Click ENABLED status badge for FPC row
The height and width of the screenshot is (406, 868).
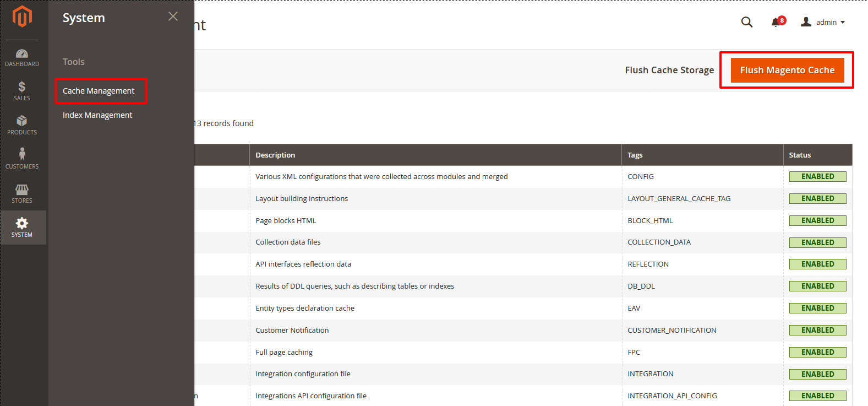(x=817, y=352)
